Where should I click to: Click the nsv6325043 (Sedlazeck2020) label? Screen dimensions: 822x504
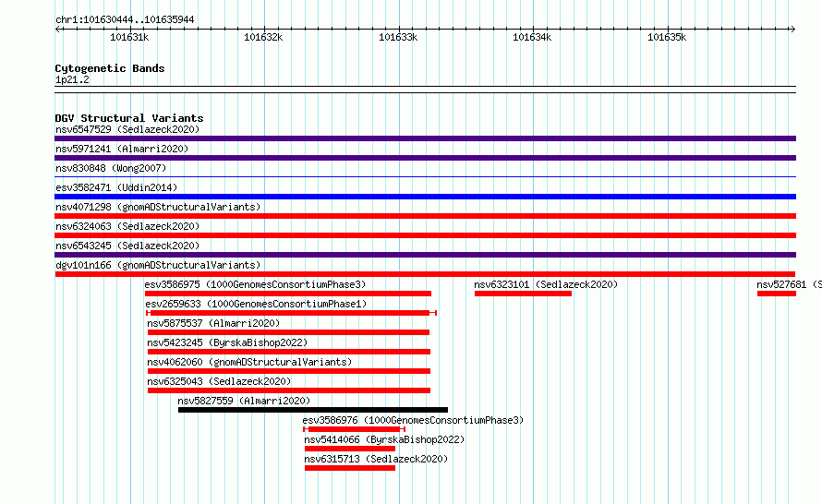pos(219,381)
